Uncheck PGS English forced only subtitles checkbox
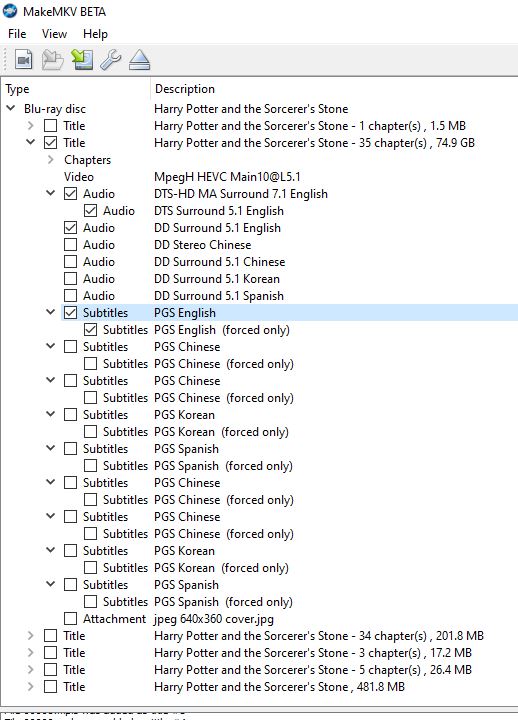 click(90, 330)
